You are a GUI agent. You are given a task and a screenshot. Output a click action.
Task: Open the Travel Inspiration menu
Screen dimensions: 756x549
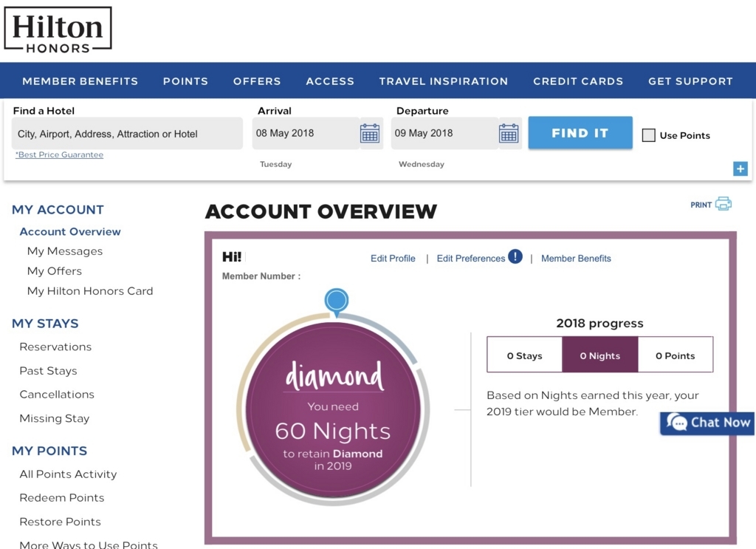click(x=444, y=81)
